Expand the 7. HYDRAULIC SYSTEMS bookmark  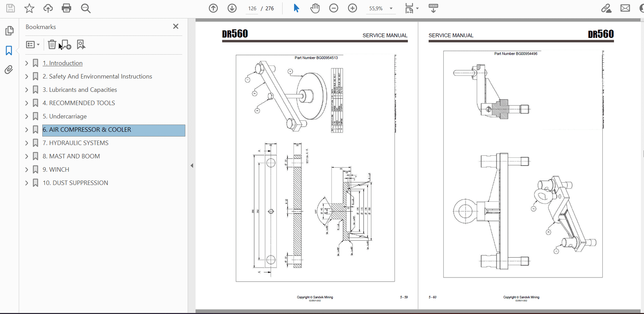click(27, 143)
